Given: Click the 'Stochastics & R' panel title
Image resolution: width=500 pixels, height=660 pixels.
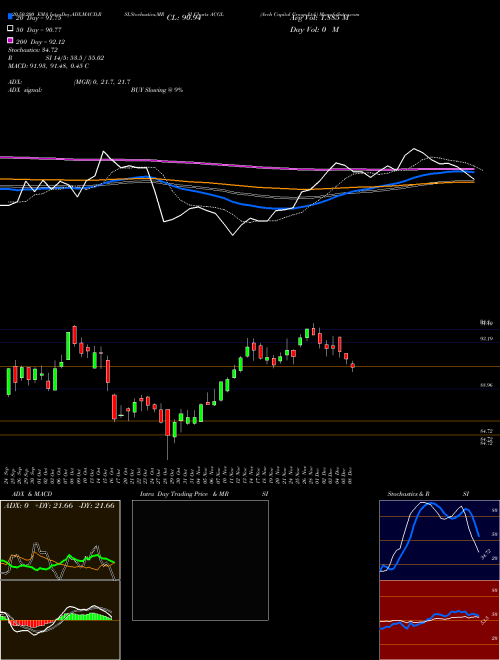Looking at the screenshot, I should tap(408, 494).
